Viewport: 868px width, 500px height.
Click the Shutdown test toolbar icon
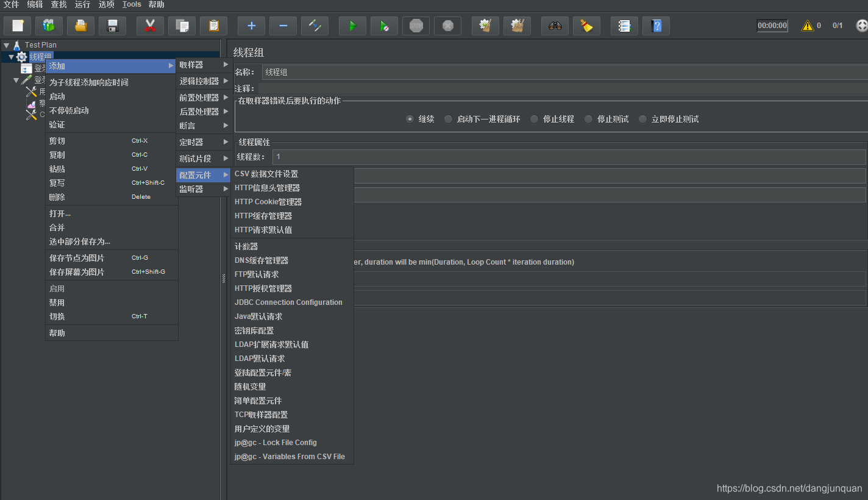coord(447,26)
